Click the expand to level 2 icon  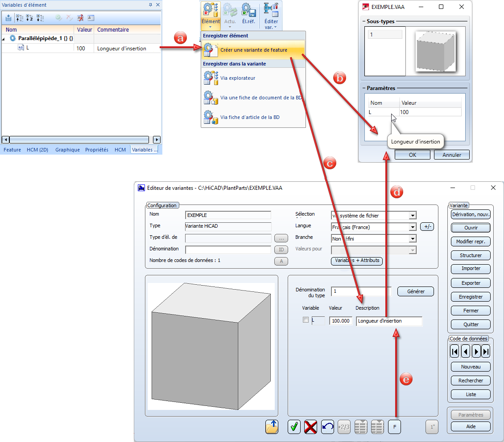[29, 18]
